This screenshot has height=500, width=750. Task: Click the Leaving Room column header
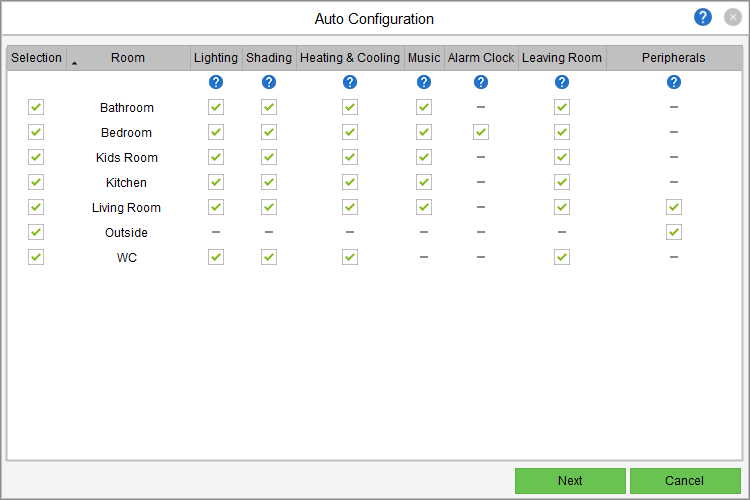[x=562, y=58]
